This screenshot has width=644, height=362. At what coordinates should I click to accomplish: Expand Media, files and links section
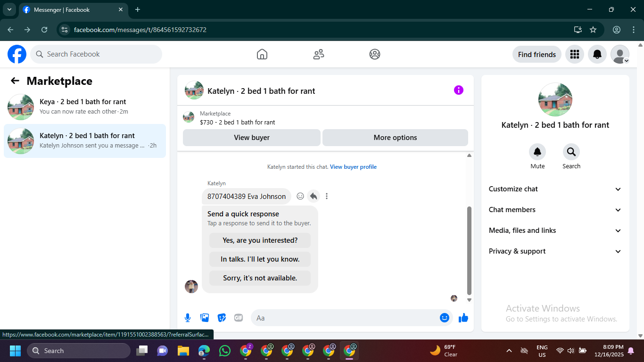click(555, 230)
